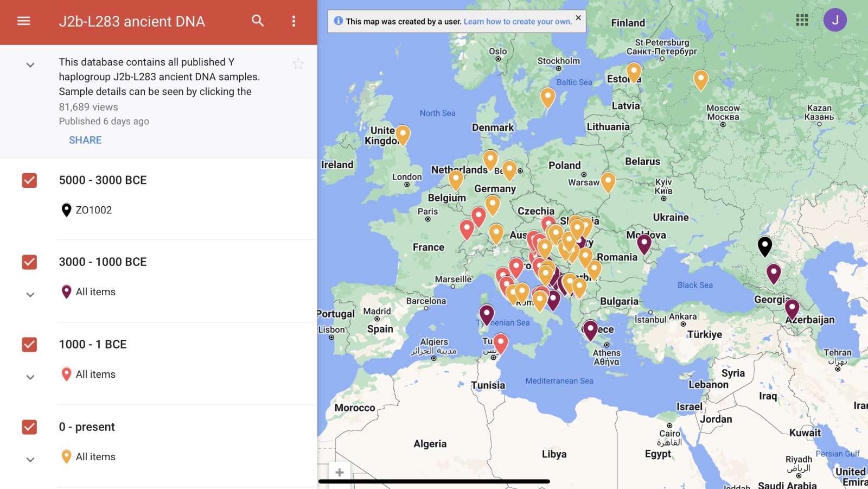Click the 'Published 6 days ago' text
The image size is (868, 489).
pyautogui.click(x=104, y=121)
